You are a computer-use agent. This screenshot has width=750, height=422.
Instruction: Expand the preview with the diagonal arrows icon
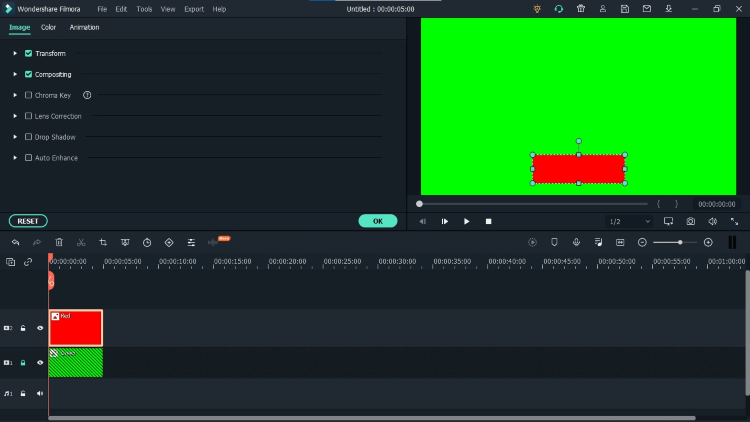pyautogui.click(x=734, y=222)
